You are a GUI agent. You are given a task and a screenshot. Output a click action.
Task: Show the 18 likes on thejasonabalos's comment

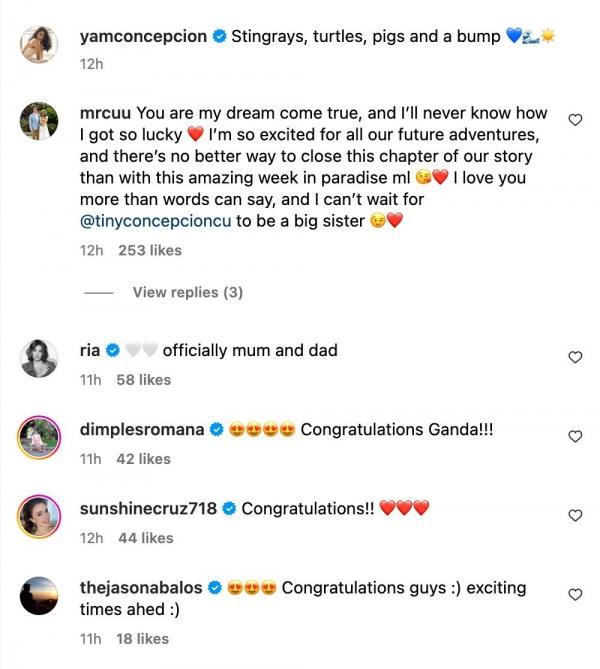pos(143,638)
